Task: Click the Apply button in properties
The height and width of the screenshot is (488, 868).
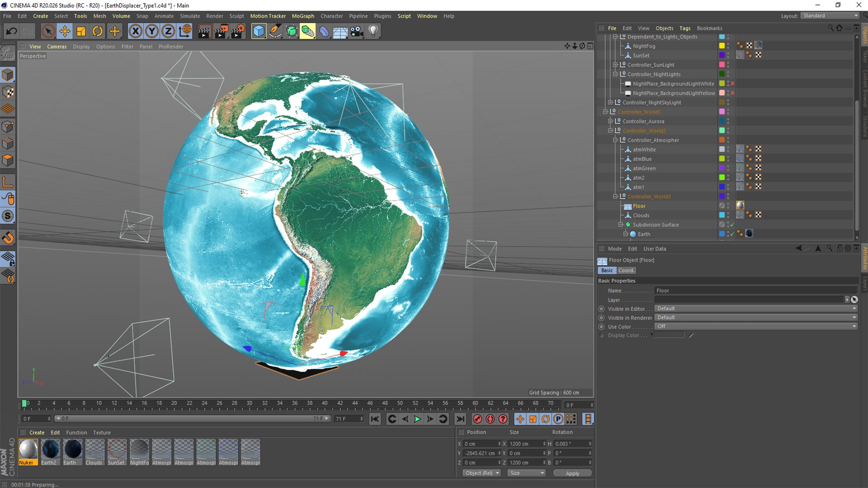Action: [x=572, y=473]
